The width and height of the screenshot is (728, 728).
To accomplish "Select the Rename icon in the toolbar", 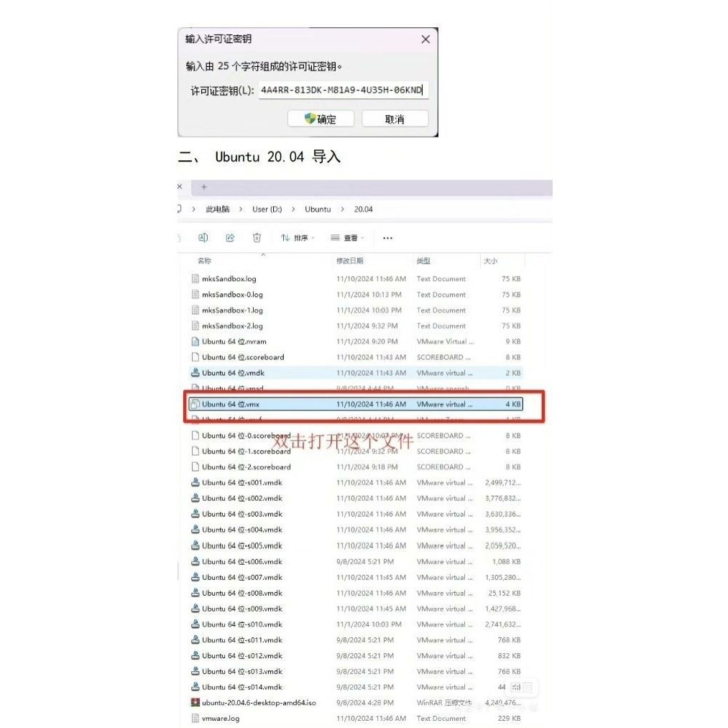I will pyautogui.click(x=203, y=237).
